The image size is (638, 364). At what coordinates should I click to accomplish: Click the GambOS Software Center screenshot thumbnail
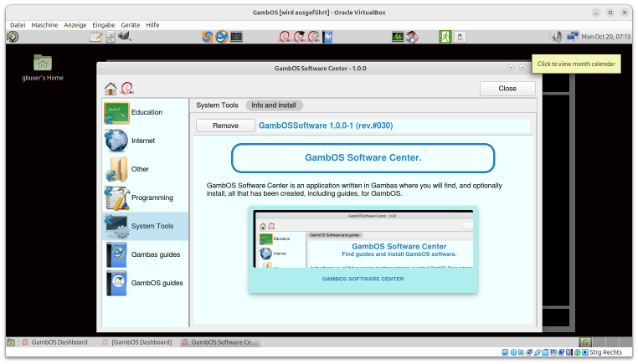pyautogui.click(x=363, y=249)
